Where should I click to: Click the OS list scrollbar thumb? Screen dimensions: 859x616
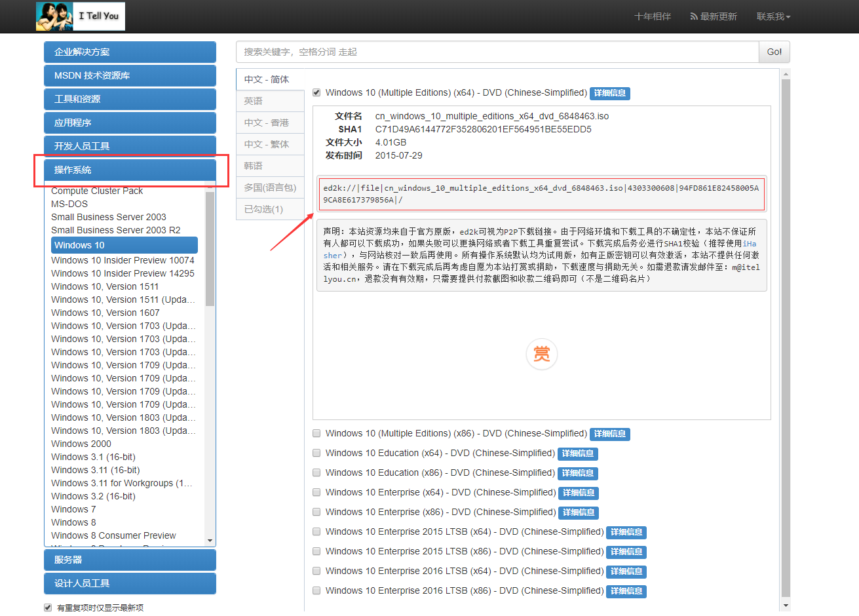[x=210, y=249]
